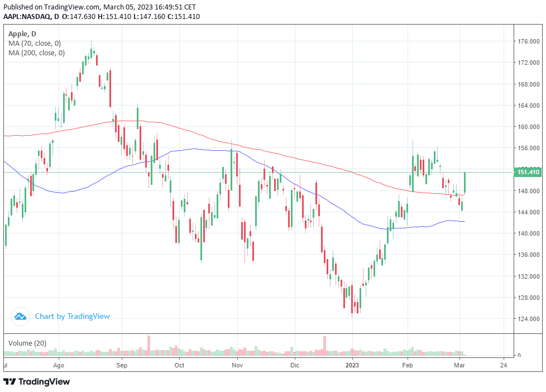Viewport: 546px width, 392px height.
Task: Click the 176.000 price axis label
Action: [x=529, y=41]
